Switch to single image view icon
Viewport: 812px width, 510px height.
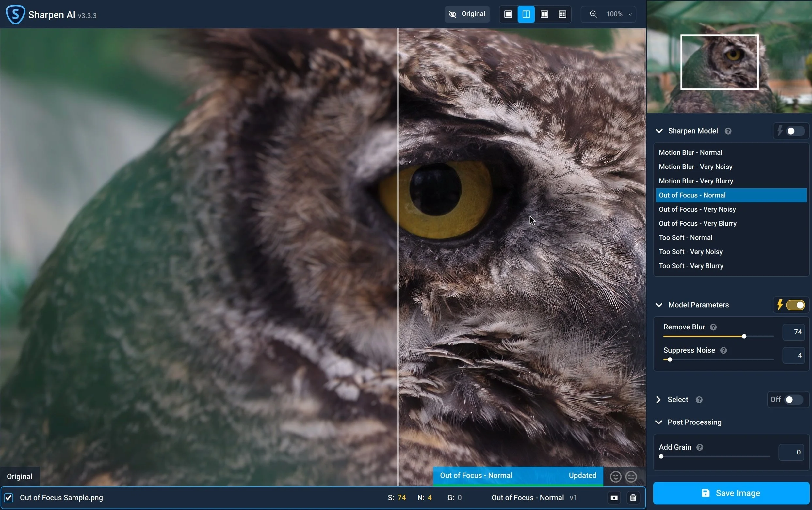pyautogui.click(x=508, y=14)
